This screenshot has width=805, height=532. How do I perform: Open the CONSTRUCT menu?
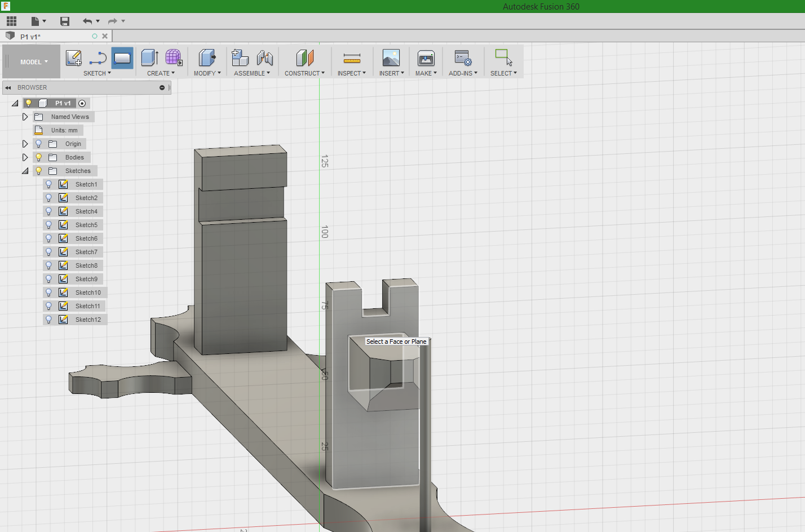[304, 73]
